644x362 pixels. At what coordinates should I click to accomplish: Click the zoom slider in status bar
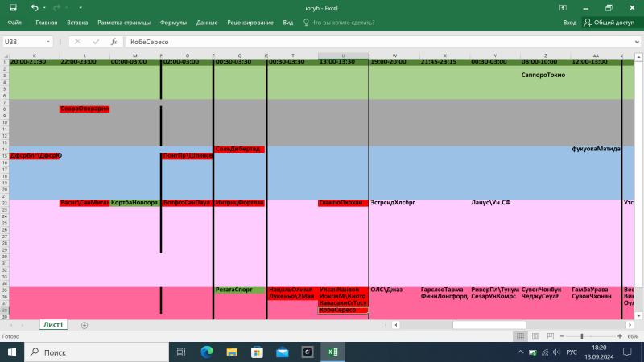coord(581,336)
